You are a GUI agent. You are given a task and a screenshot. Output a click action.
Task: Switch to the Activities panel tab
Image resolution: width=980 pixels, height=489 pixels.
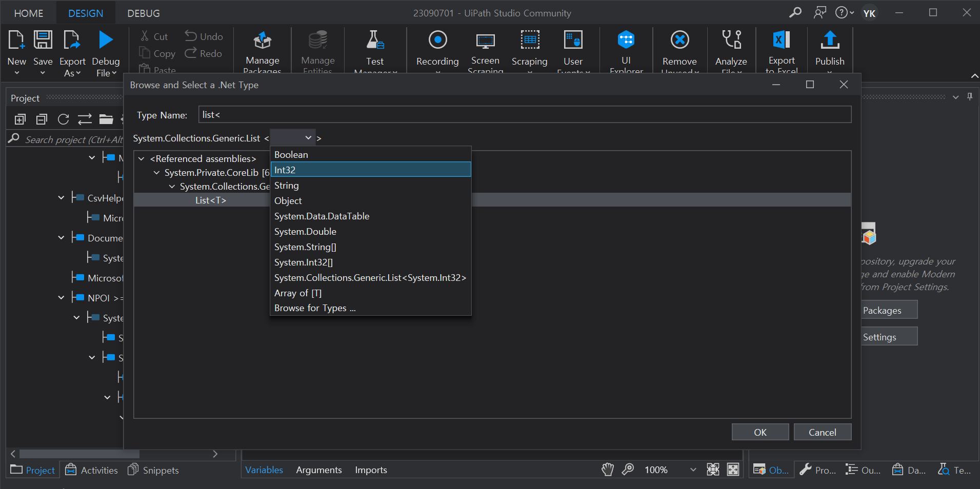[x=92, y=470]
